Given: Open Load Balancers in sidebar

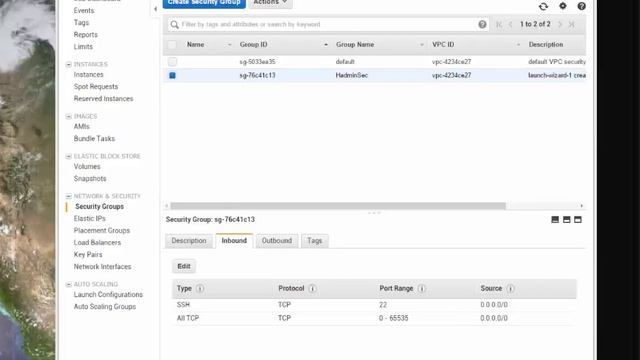Looking at the screenshot, I should (x=97, y=242).
